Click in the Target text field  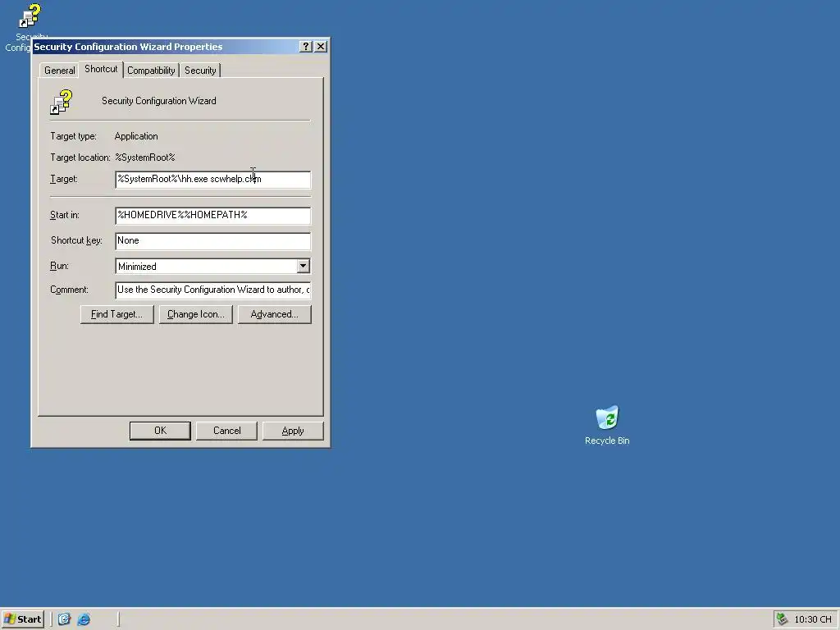(212, 180)
